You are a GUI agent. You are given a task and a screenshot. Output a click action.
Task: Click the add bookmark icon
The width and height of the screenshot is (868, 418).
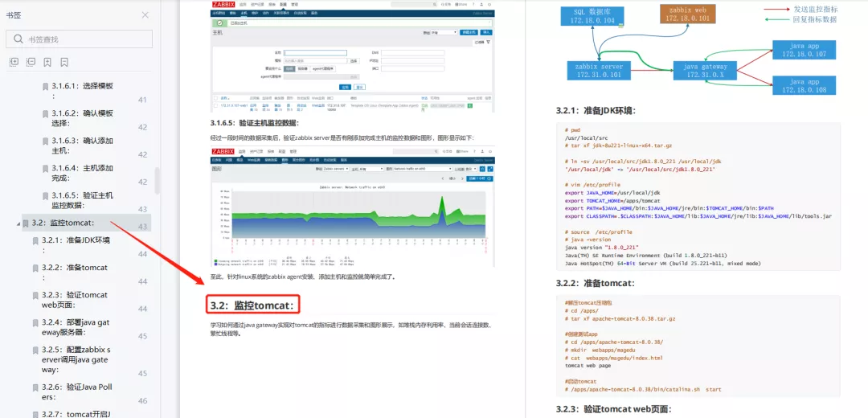point(47,62)
